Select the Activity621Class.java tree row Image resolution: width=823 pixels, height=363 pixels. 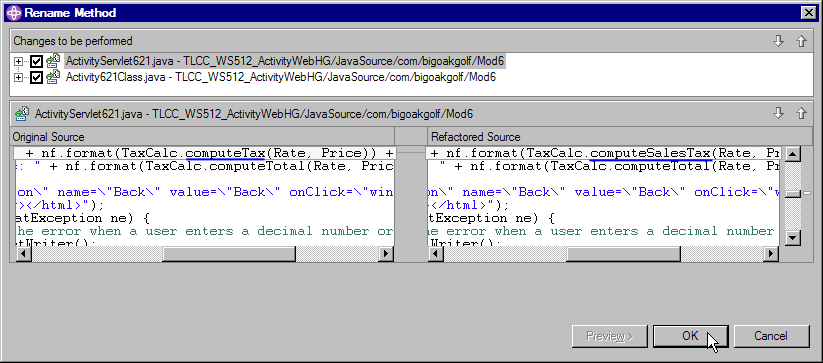281,77
